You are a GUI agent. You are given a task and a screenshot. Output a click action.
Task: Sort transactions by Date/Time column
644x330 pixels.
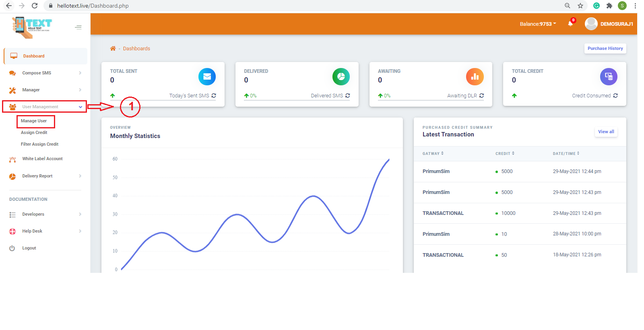click(x=566, y=153)
